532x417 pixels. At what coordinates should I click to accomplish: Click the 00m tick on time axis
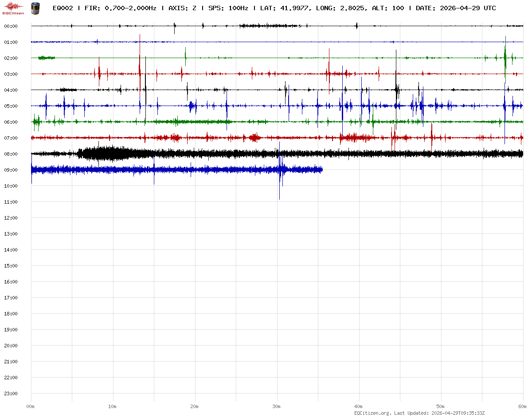(x=31, y=406)
